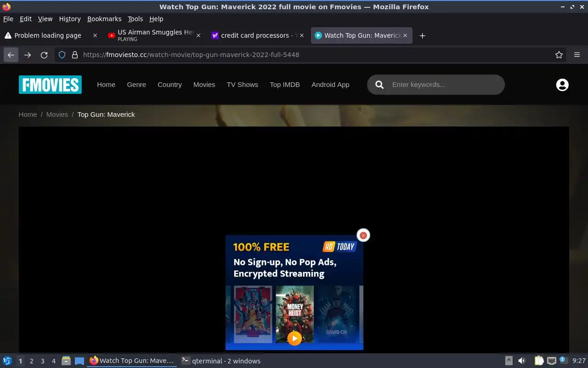Open the user account profile icon
The width and height of the screenshot is (588, 368).
(562, 85)
